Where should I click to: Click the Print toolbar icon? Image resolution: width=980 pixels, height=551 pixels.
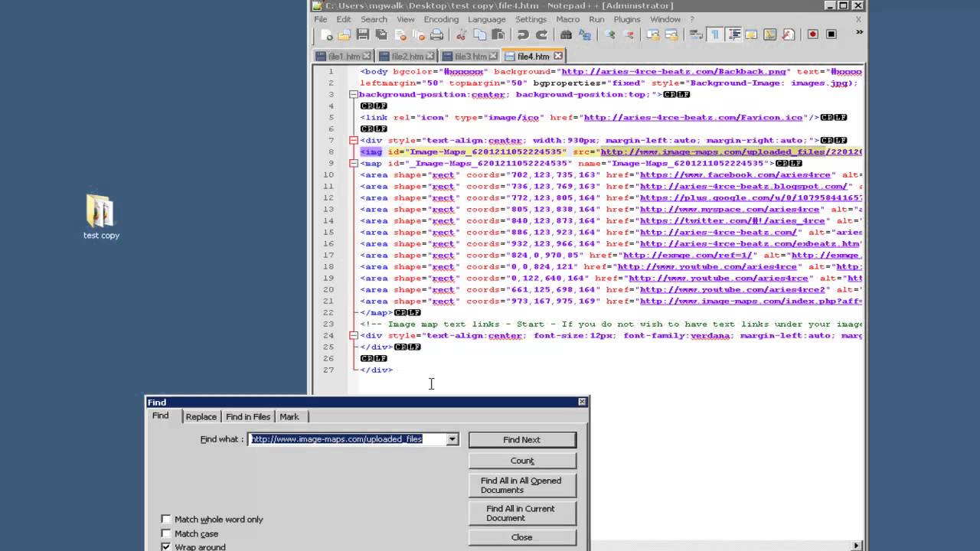(x=436, y=34)
